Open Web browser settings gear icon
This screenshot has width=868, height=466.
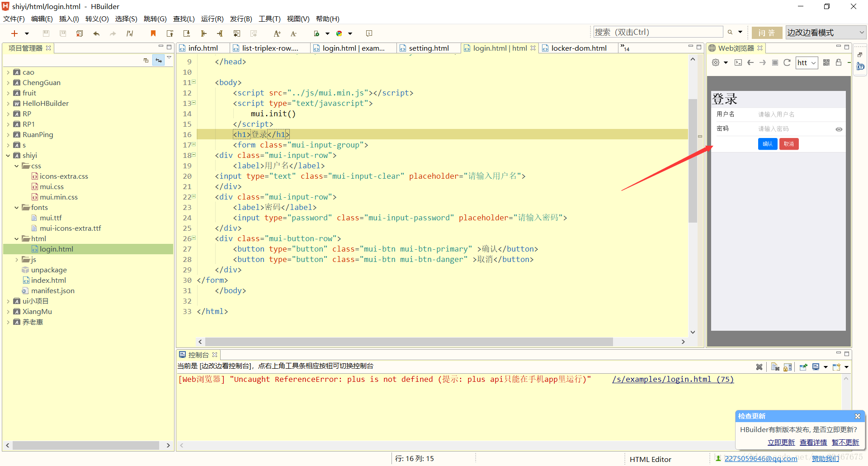coord(716,62)
